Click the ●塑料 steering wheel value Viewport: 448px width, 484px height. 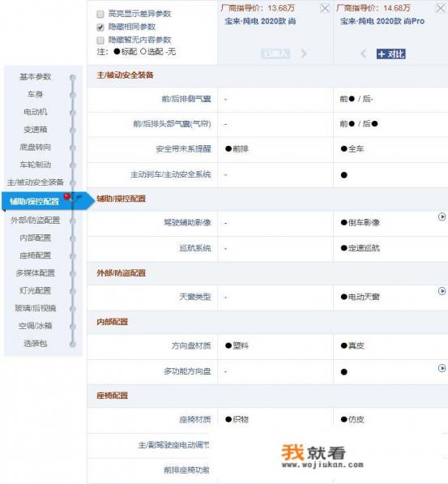click(237, 346)
